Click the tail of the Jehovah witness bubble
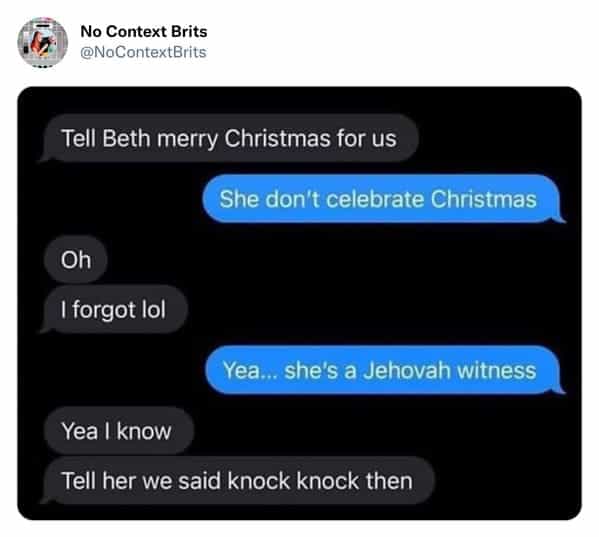This screenshot has width=599, height=537. click(x=560, y=388)
